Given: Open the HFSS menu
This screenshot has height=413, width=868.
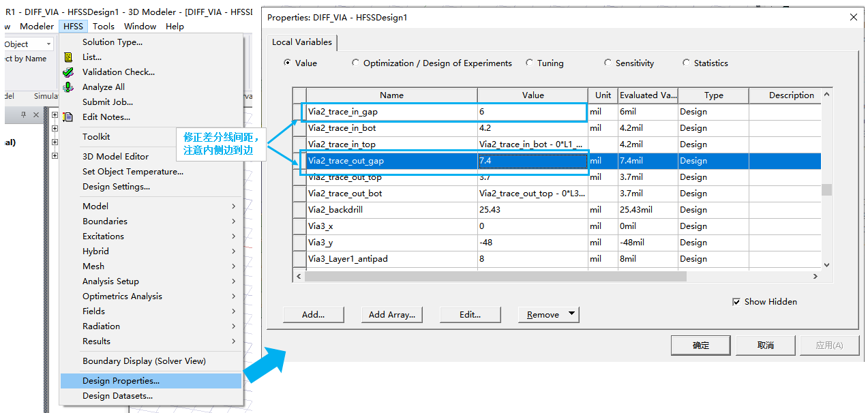Looking at the screenshot, I should [x=73, y=27].
